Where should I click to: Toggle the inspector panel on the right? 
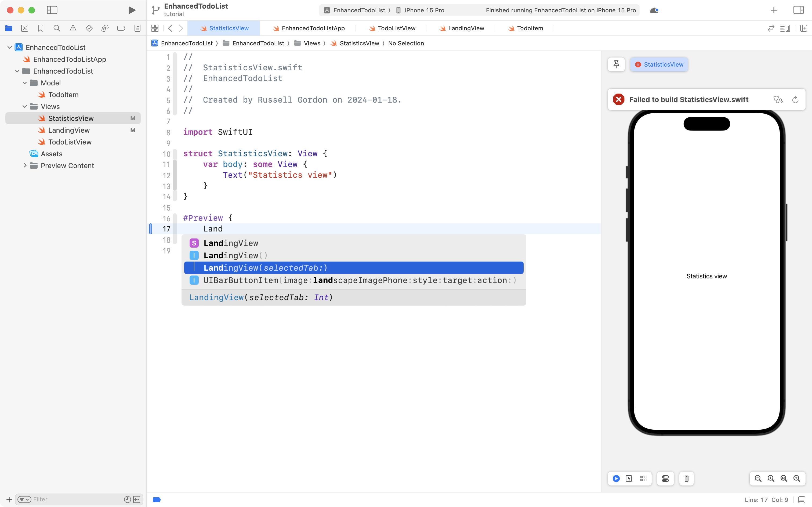pyautogui.click(x=798, y=10)
